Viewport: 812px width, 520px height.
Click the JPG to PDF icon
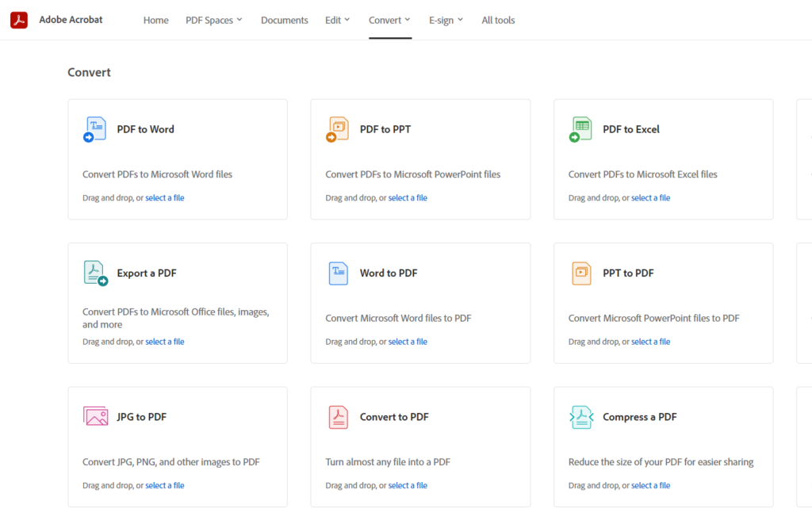click(95, 417)
